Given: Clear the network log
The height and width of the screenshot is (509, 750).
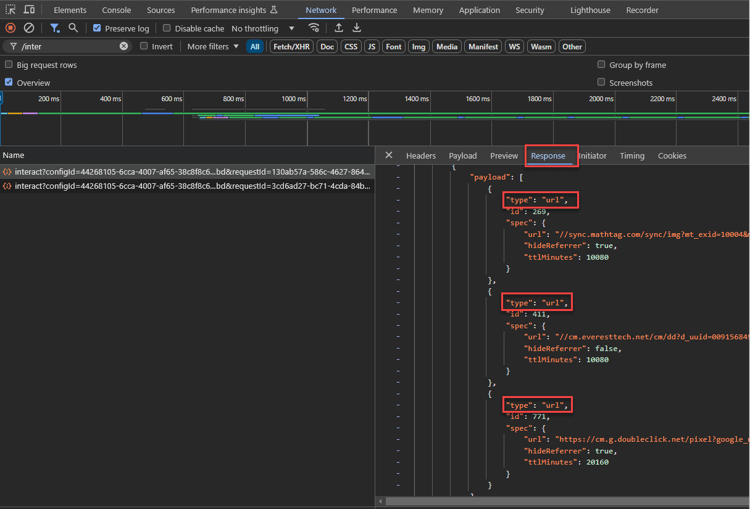Looking at the screenshot, I should (x=29, y=28).
